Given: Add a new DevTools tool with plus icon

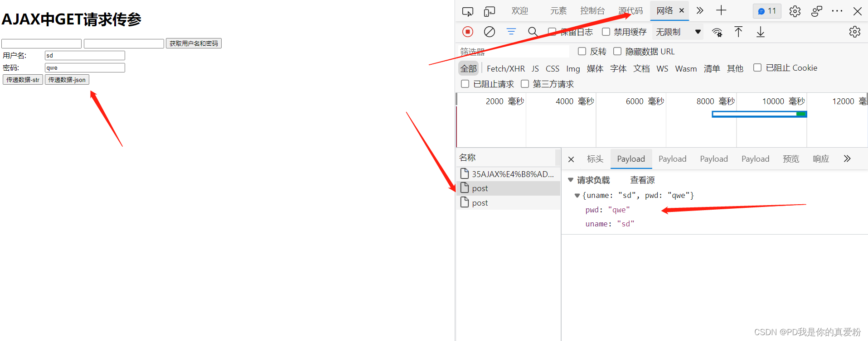Looking at the screenshot, I should [721, 10].
